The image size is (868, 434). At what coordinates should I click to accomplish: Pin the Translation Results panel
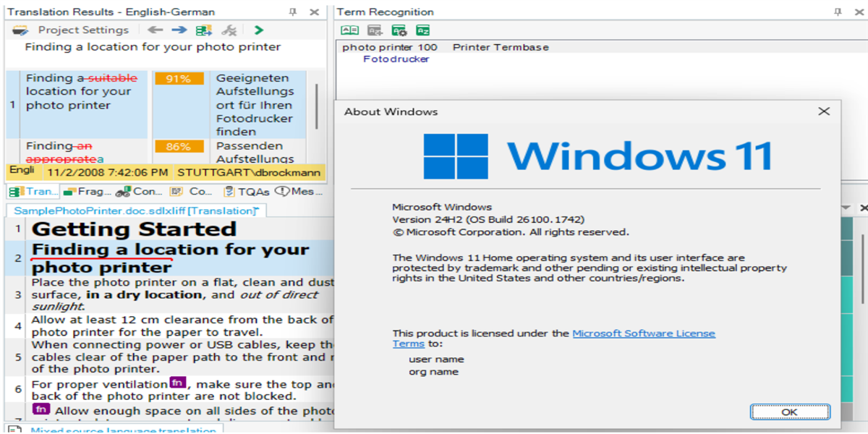(x=292, y=12)
